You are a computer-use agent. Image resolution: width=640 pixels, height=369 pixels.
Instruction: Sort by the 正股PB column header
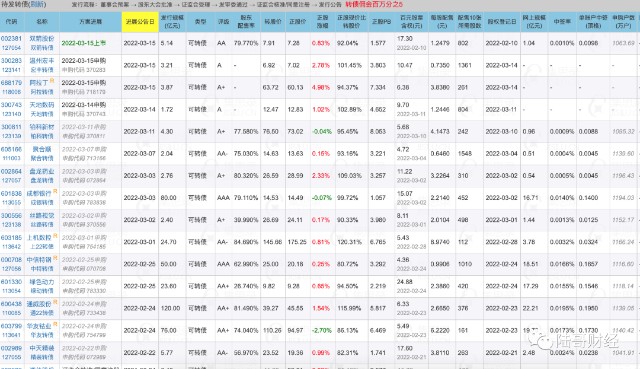point(381,22)
